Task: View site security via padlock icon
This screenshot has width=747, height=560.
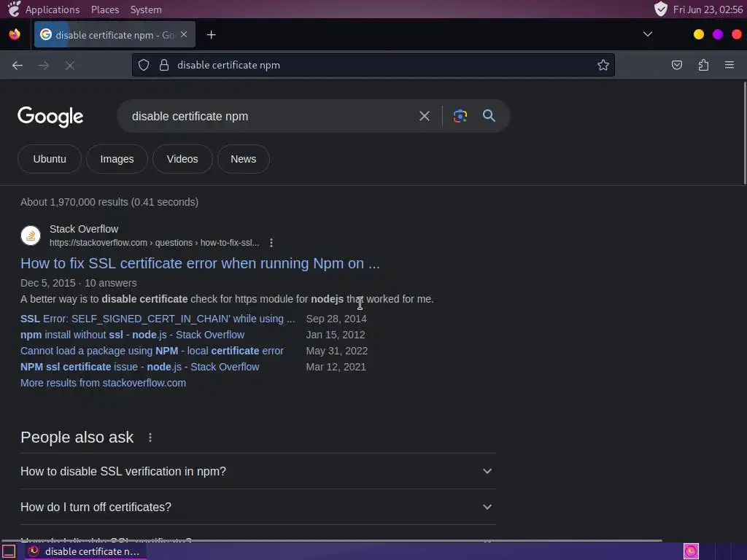Action: click(x=164, y=65)
